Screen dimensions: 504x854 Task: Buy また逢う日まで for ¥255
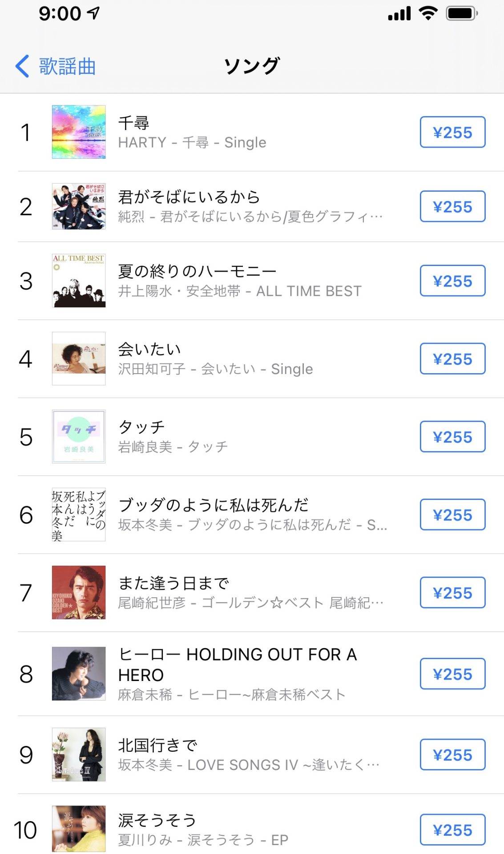452,592
